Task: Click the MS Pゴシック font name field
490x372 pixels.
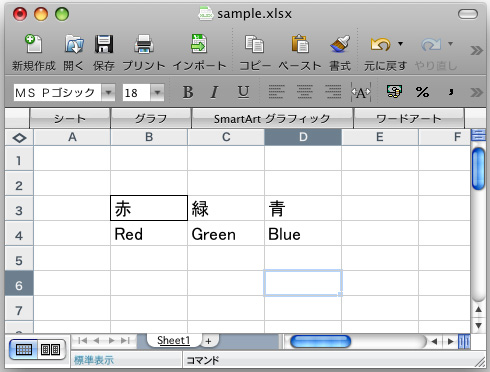Action: 57,92
